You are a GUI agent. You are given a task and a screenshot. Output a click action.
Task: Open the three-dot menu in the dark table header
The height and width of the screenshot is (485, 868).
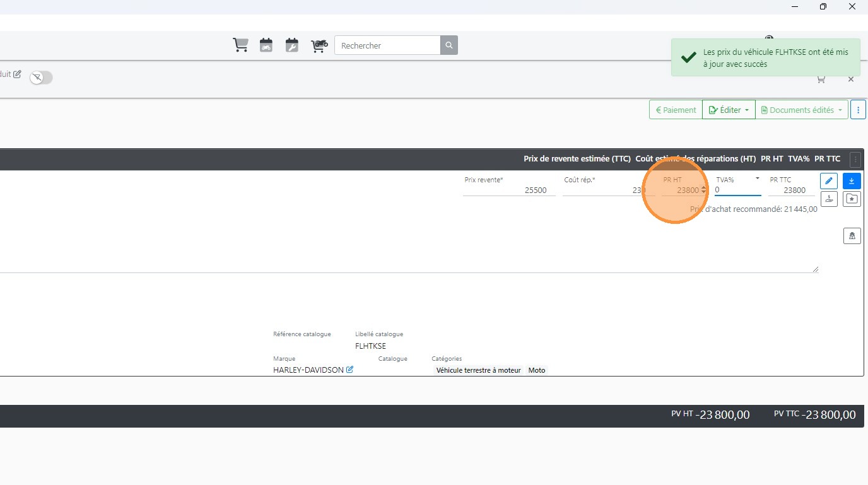(x=855, y=160)
